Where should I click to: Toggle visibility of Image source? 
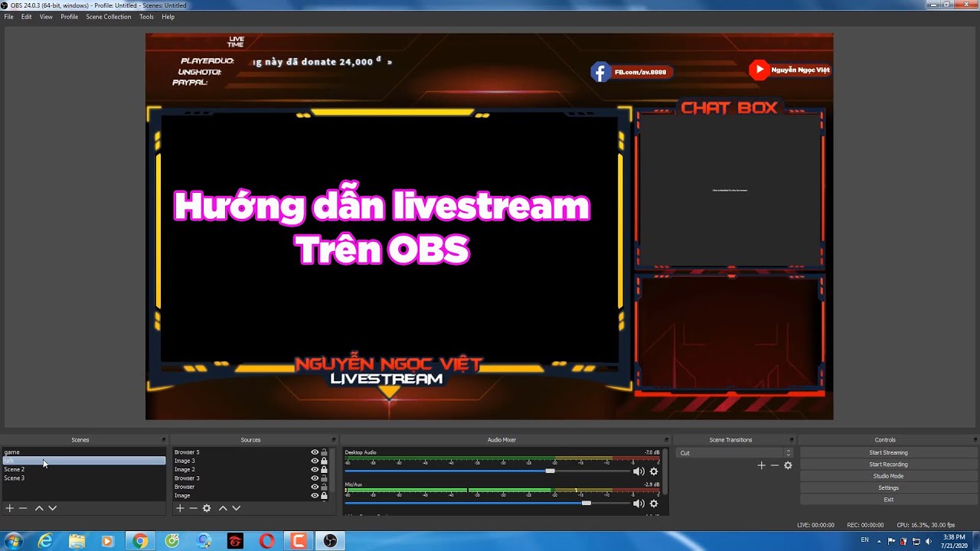[x=315, y=495]
